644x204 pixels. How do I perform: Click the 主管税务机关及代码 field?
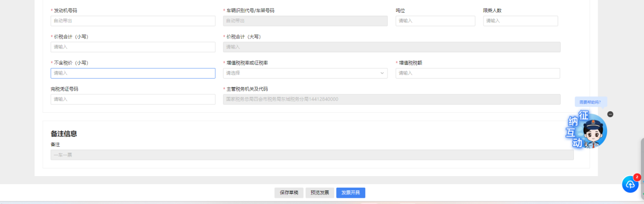point(391,99)
